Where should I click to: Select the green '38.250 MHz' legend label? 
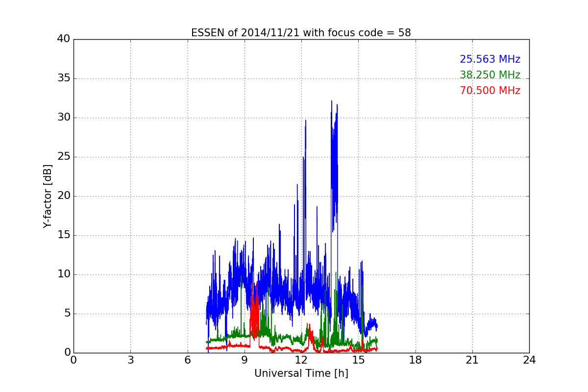[x=490, y=75]
